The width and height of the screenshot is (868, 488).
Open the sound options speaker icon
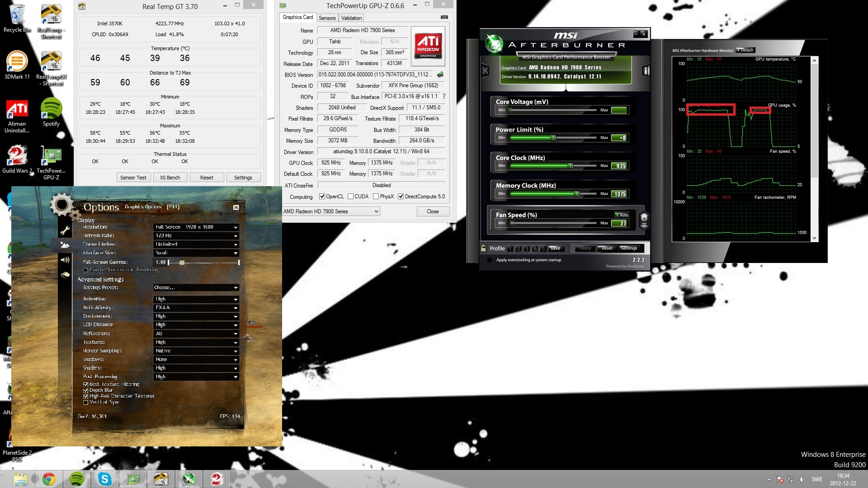point(65,260)
